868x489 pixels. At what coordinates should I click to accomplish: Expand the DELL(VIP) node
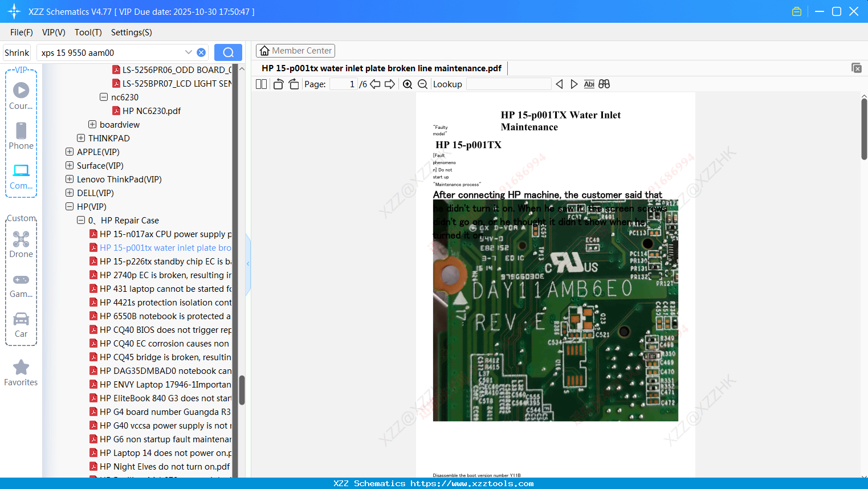70,193
